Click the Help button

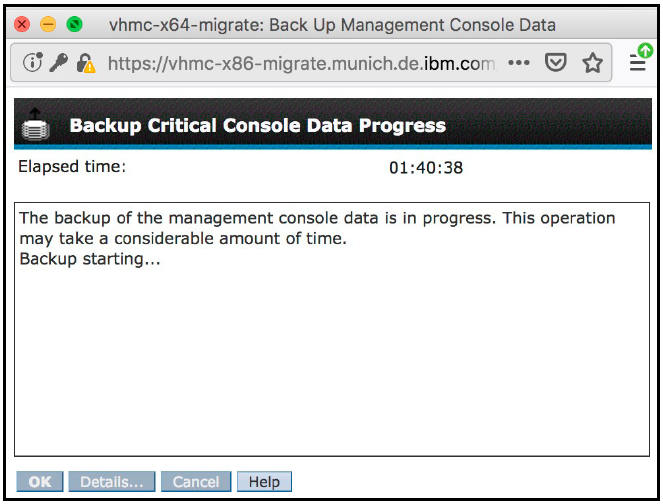(x=264, y=482)
